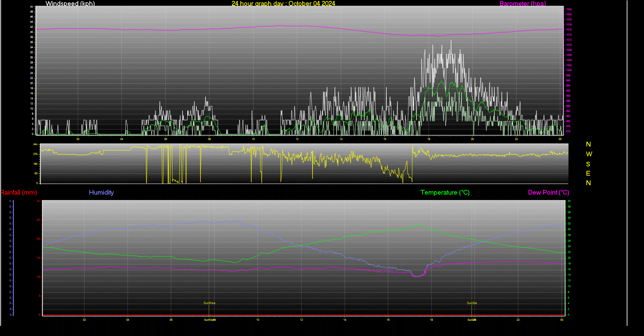Click the '50' value on the windspeed axis

(32, 6)
